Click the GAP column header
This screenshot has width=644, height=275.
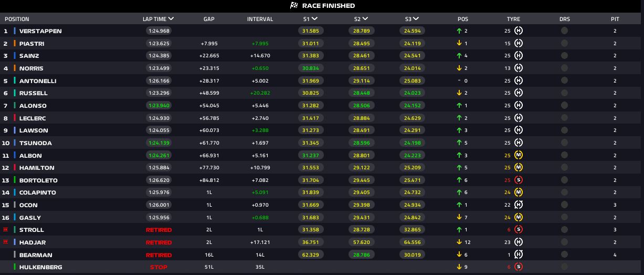tap(209, 19)
